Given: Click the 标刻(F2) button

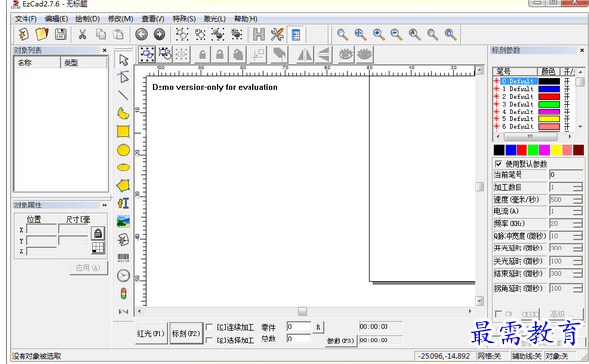Looking at the screenshot, I should pyautogui.click(x=186, y=334).
